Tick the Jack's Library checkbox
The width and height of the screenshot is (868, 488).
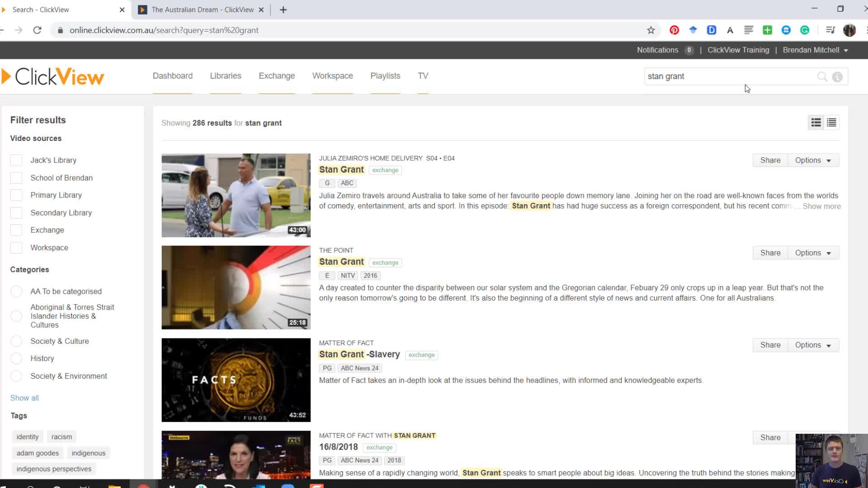pos(16,160)
